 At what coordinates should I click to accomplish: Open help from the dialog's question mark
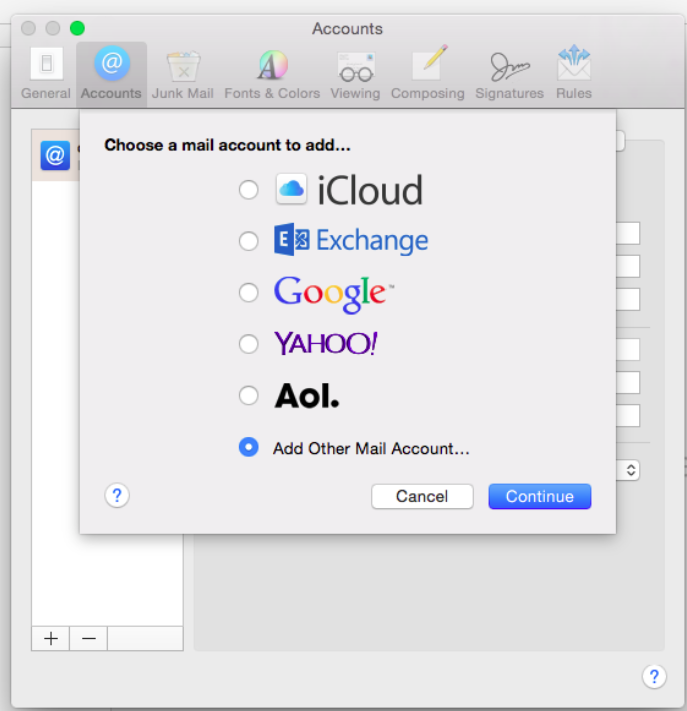pyautogui.click(x=117, y=495)
